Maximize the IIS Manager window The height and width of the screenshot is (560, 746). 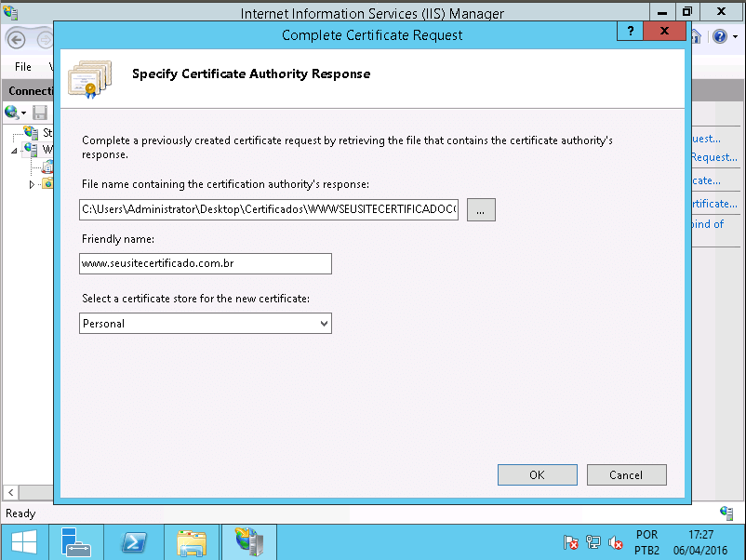point(687,11)
